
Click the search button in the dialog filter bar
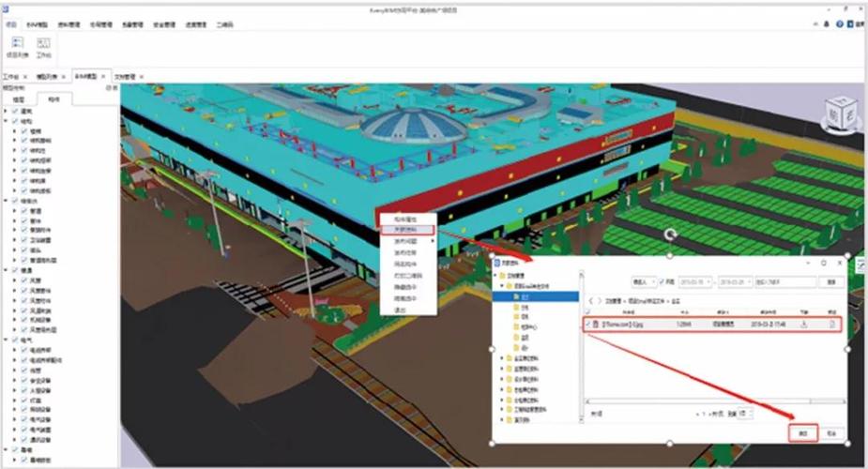[x=831, y=282]
